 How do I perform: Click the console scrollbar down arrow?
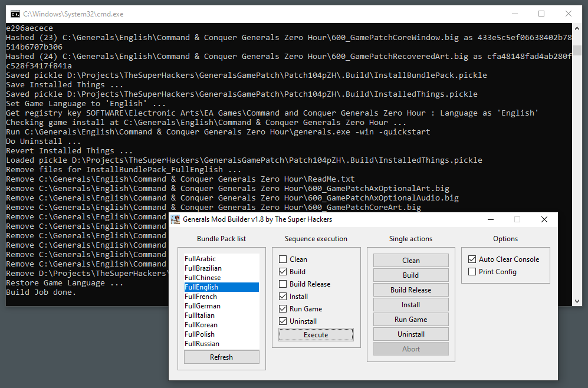(577, 301)
